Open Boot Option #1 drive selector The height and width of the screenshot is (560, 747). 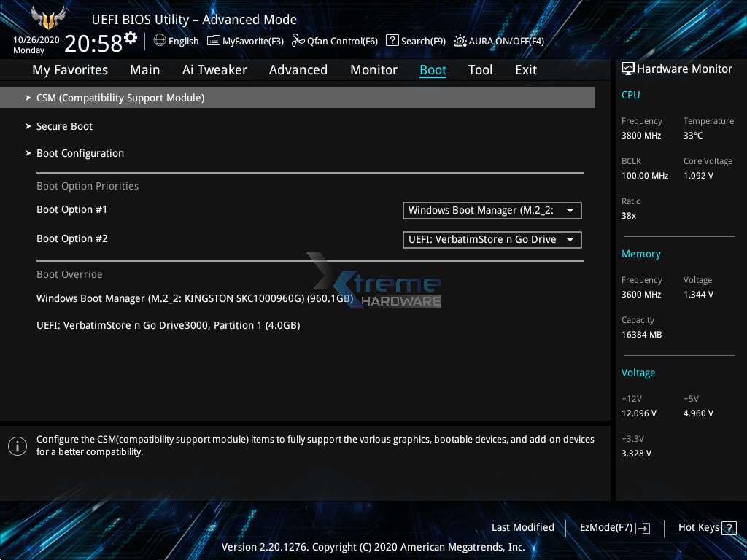pyautogui.click(x=492, y=210)
